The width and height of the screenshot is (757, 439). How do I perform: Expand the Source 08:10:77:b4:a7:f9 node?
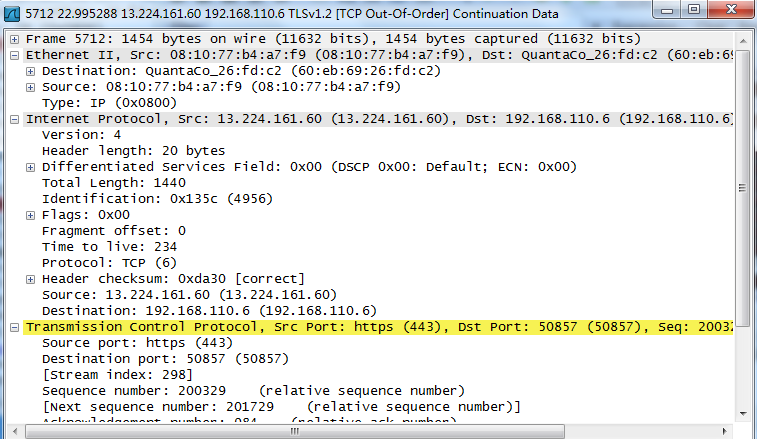30,87
